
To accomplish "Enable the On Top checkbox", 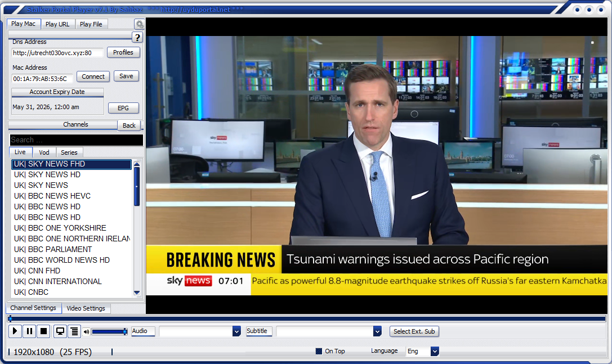I will (x=319, y=351).
